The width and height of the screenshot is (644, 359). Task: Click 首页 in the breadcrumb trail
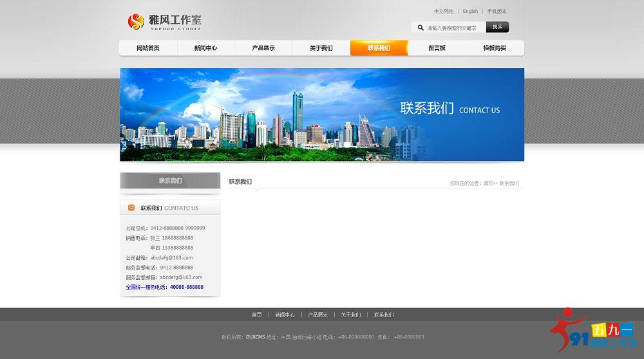pyautogui.click(x=489, y=183)
